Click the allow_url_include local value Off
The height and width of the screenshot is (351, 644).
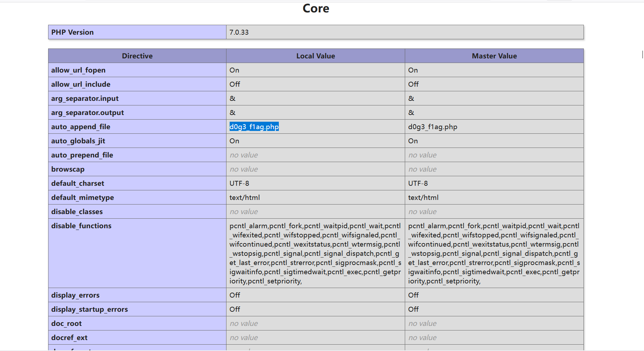click(x=235, y=84)
